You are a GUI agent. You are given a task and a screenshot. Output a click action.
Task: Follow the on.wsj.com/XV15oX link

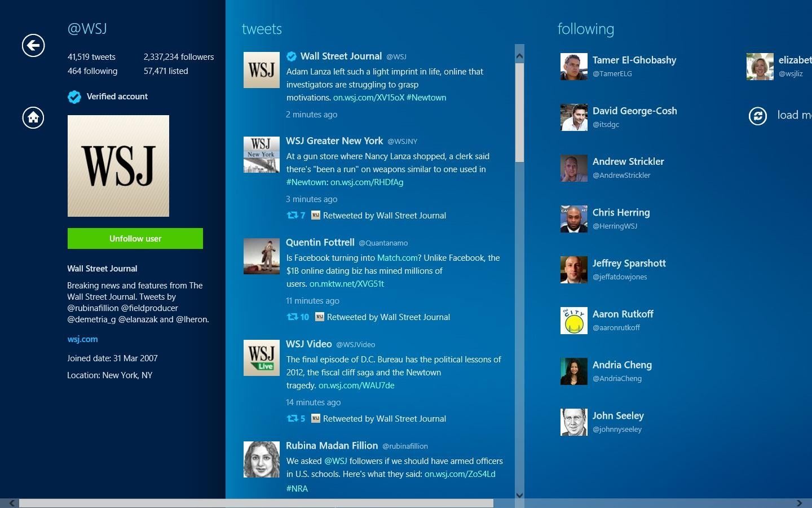click(368, 98)
